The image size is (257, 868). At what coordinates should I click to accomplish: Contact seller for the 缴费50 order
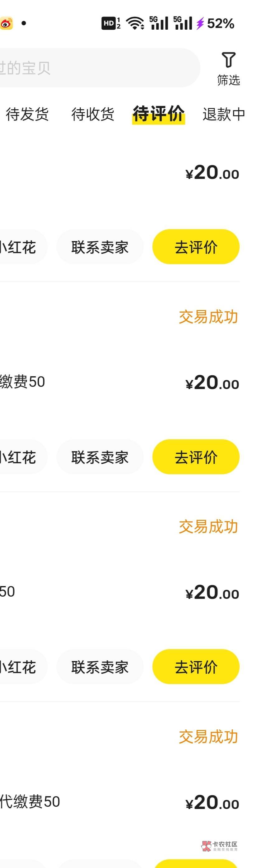[x=100, y=457]
